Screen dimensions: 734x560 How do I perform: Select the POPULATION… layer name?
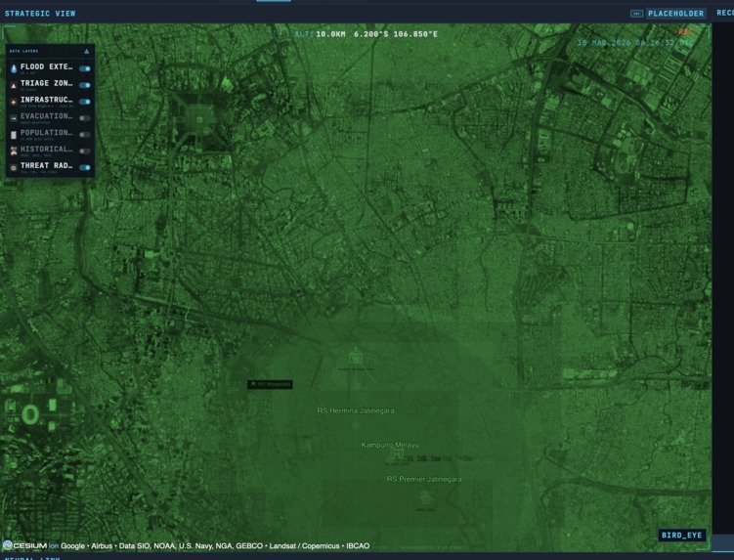46,133
